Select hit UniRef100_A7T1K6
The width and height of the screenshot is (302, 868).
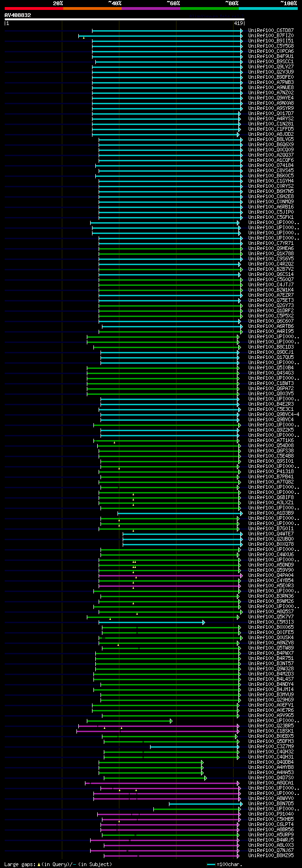click(x=271, y=441)
